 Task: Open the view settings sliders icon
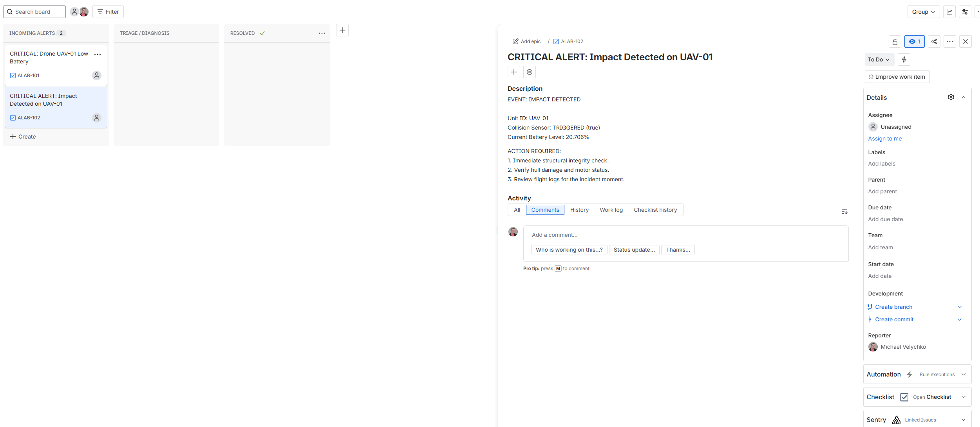(965, 12)
